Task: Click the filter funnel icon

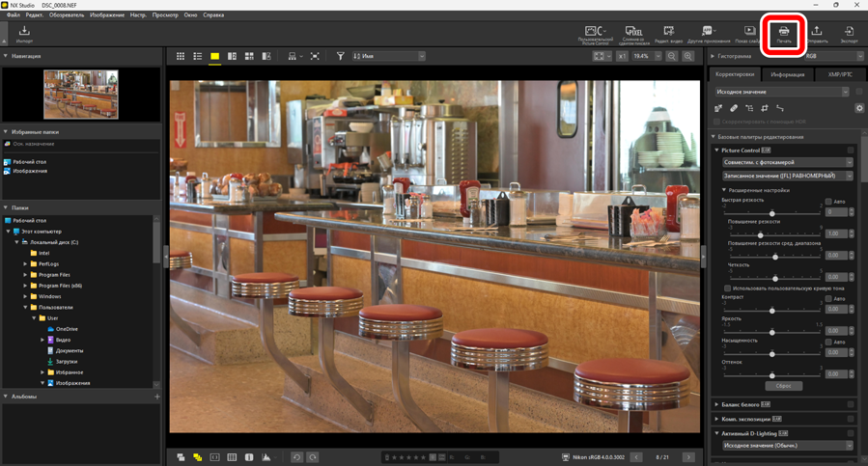Action: tap(340, 57)
